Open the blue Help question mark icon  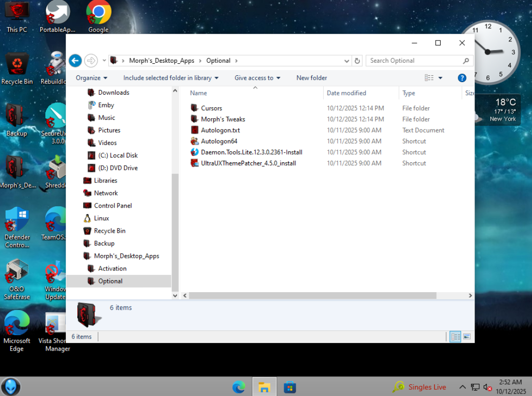coord(461,78)
